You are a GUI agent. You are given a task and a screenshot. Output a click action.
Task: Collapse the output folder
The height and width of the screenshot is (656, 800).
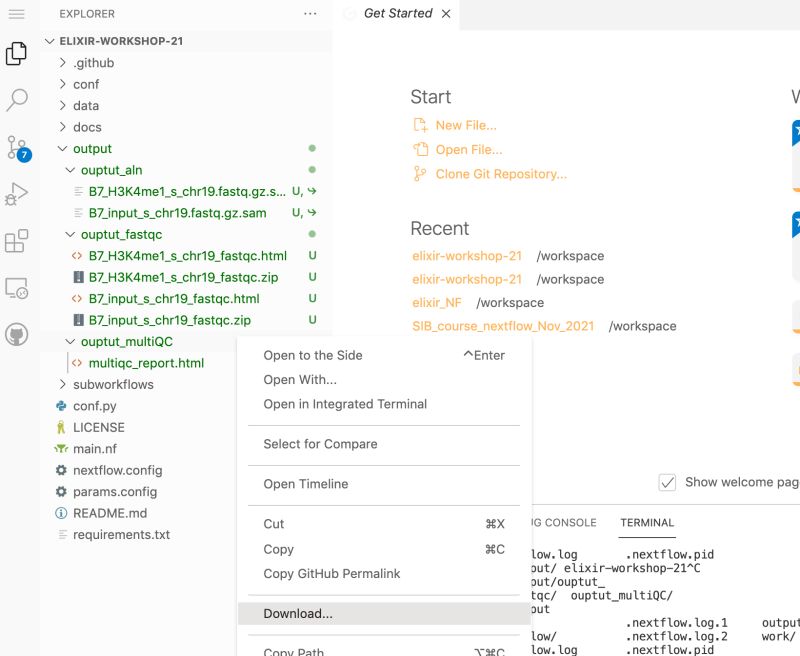tap(62, 148)
